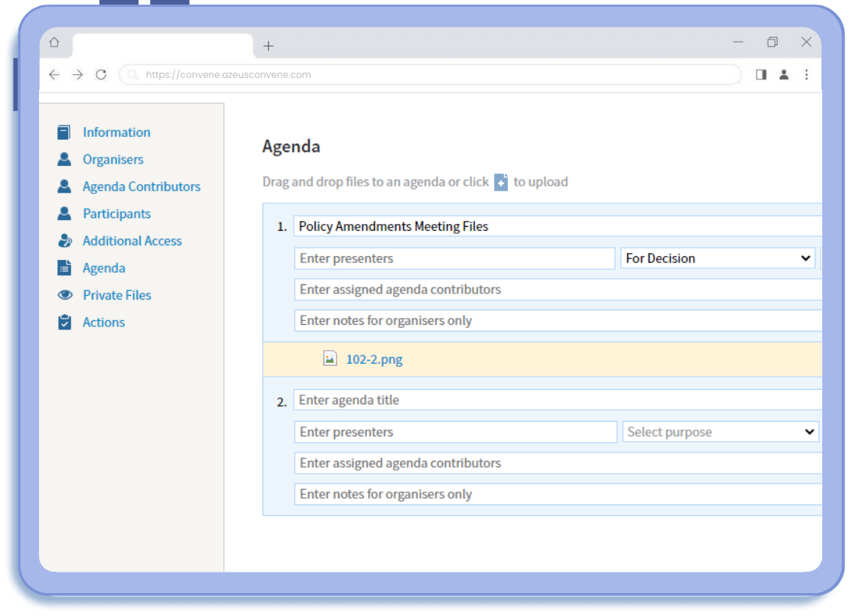Go to Participants in sidebar

point(116,214)
